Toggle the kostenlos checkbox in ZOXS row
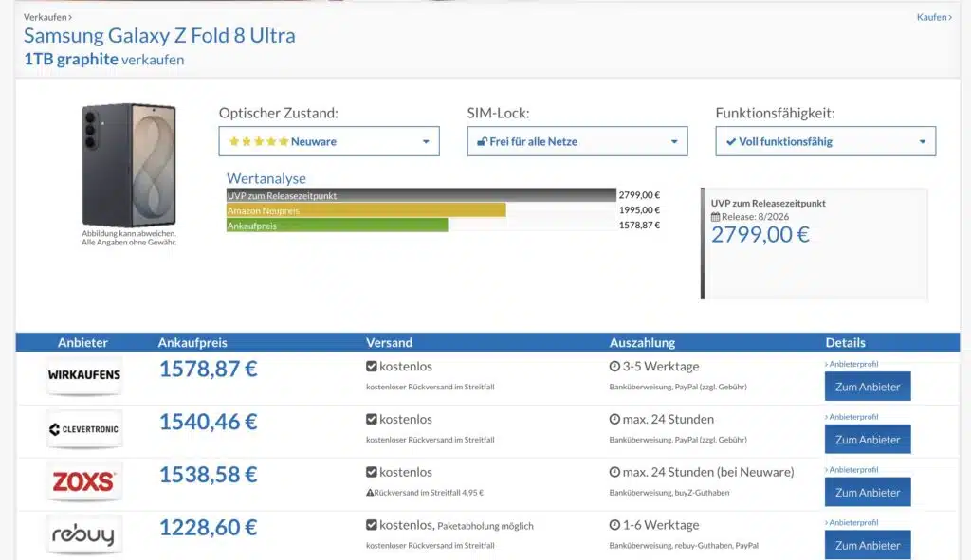 [372, 472]
